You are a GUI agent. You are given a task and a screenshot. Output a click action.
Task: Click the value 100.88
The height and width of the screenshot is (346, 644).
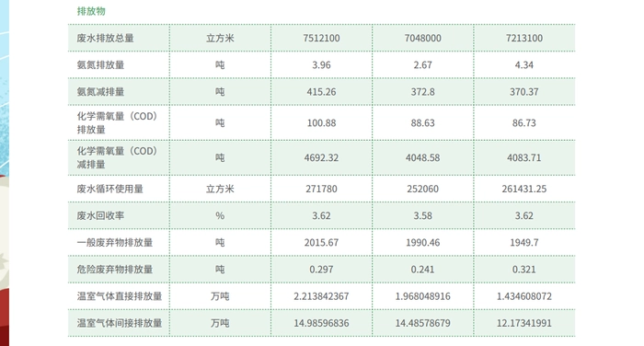321,123
